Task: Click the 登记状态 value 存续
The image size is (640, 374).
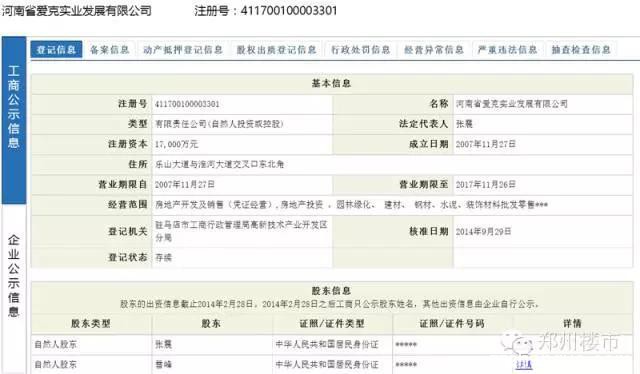Action: [163, 258]
